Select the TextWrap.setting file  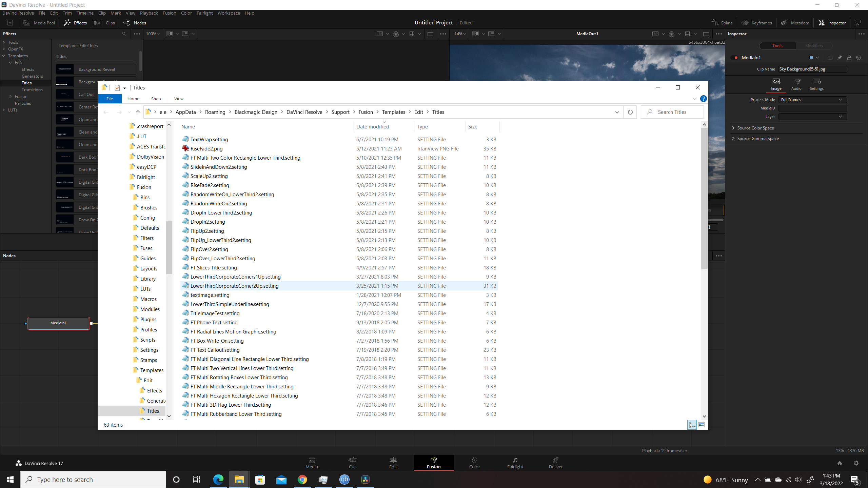pos(209,139)
